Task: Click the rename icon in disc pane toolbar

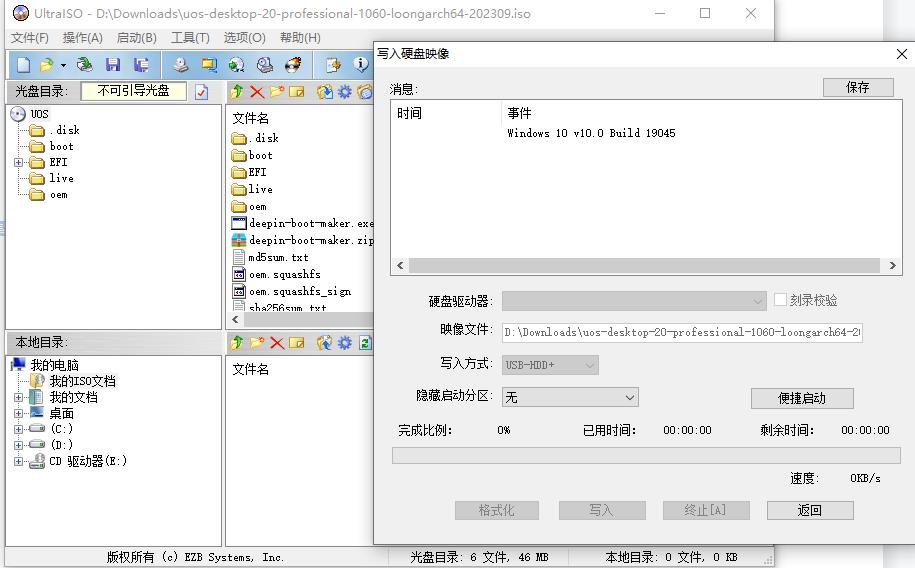Action: click(296, 92)
